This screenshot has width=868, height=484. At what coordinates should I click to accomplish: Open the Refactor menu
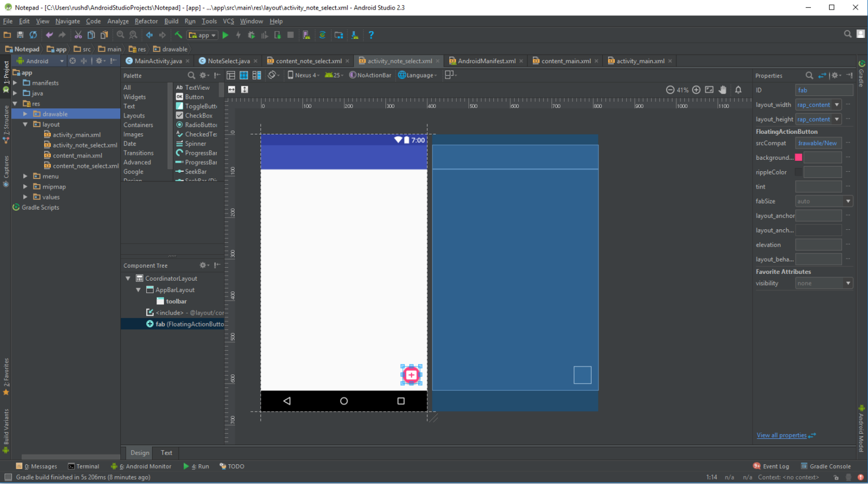coord(146,21)
